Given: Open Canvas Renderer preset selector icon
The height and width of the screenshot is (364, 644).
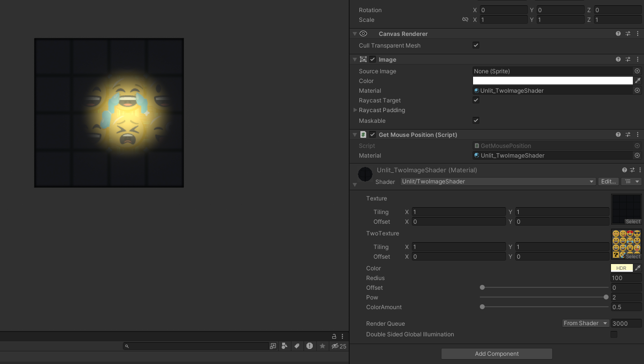Looking at the screenshot, I should pos(628,33).
